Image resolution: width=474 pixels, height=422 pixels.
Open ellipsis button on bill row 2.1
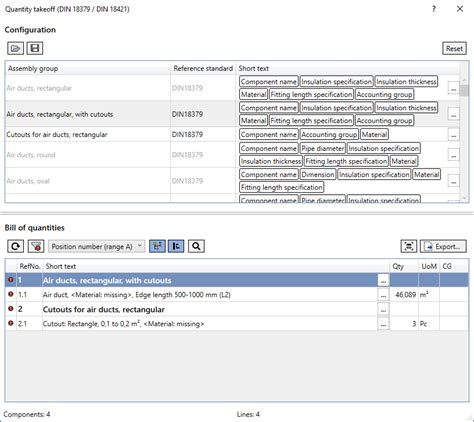pyautogui.click(x=383, y=324)
